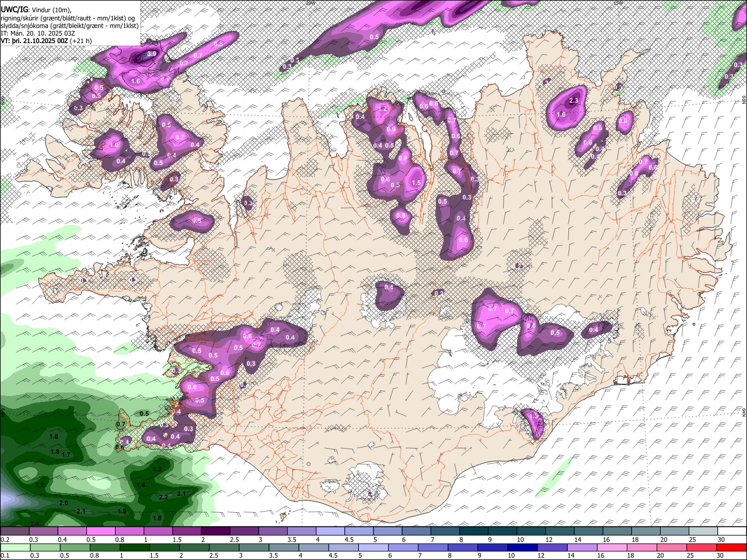Click snow-scale swatch between 9 and 10
The height and width of the screenshot is (560, 747).
point(501,531)
